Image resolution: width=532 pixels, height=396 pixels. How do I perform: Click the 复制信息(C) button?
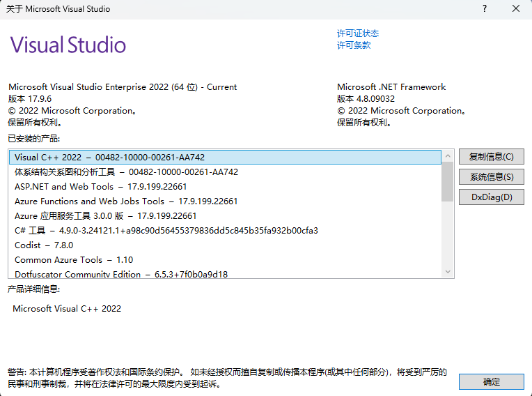[492, 157]
